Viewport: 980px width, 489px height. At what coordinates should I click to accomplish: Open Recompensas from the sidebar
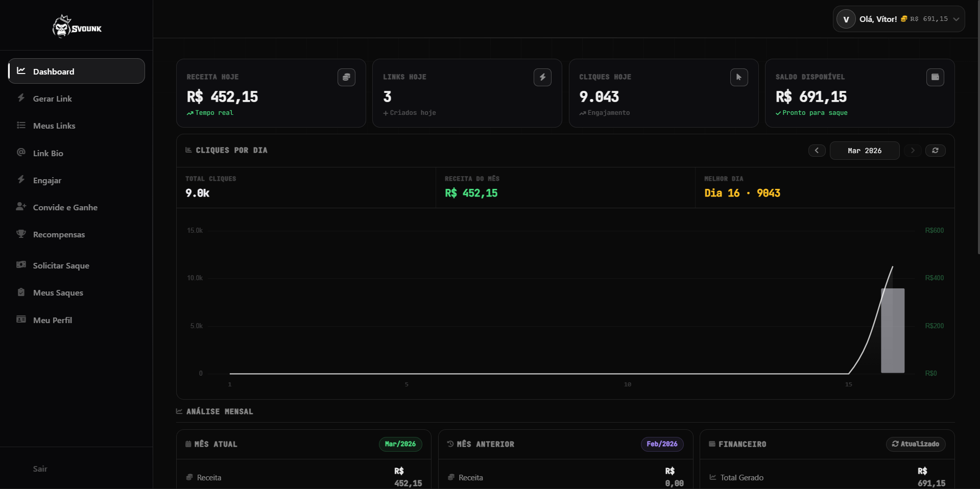point(59,234)
